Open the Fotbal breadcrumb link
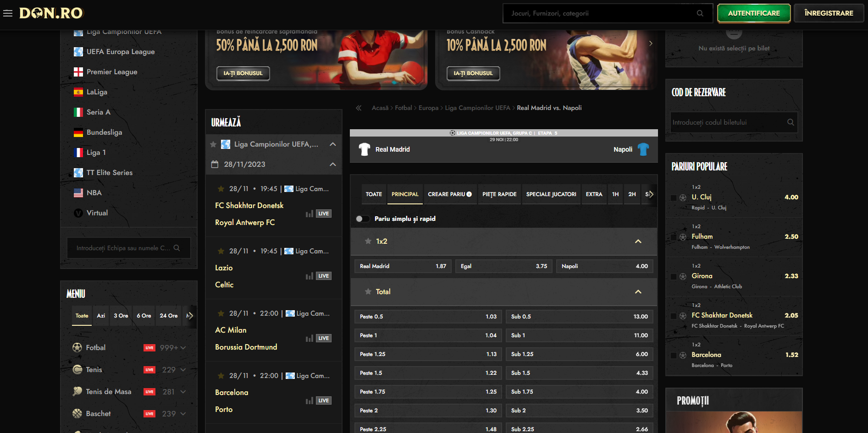The width and height of the screenshot is (868, 433). pyautogui.click(x=404, y=108)
